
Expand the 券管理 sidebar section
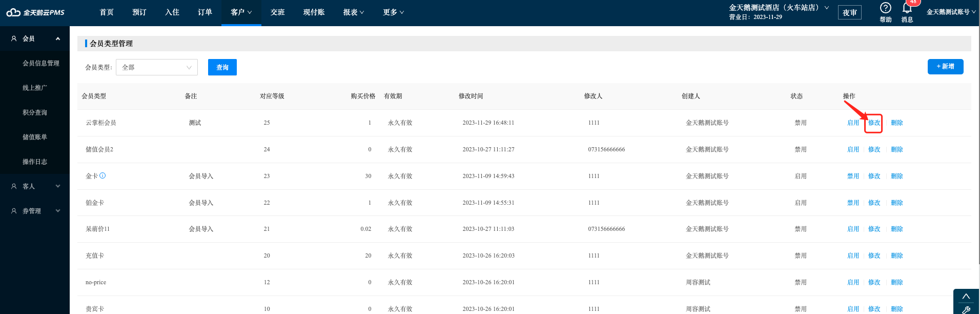pos(58,211)
